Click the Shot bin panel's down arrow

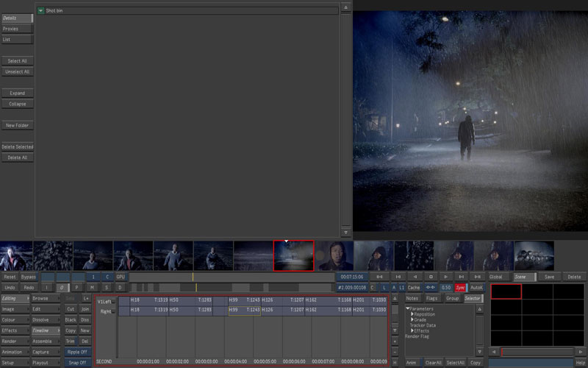pos(345,233)
